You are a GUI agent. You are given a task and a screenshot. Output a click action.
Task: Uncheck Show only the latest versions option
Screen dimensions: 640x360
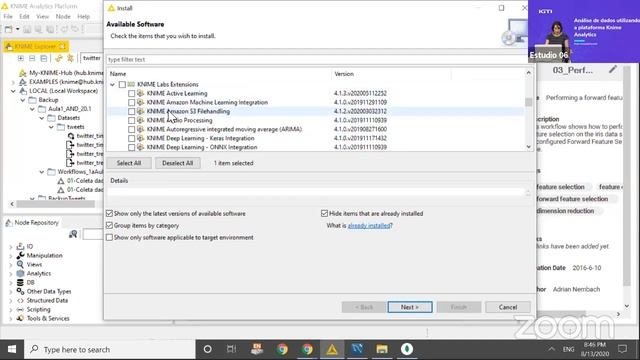pyautogui.click(x=109, y=213)
